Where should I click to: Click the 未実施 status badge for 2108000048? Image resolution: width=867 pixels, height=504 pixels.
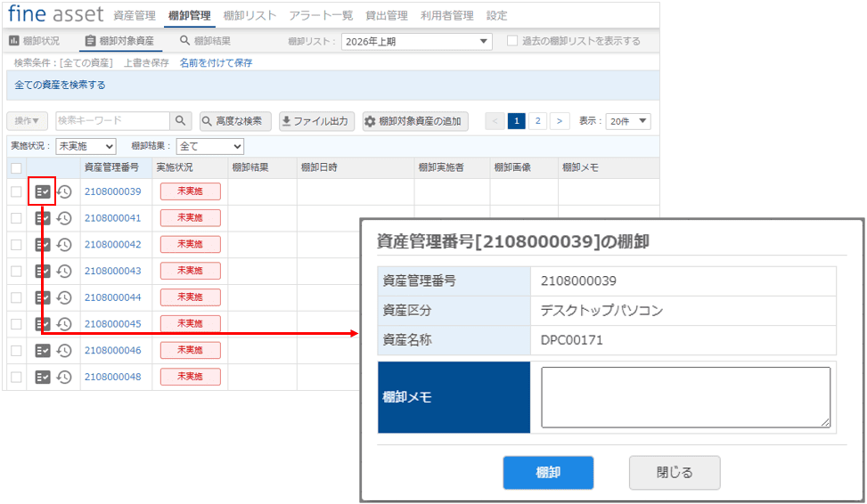(190, 377)
